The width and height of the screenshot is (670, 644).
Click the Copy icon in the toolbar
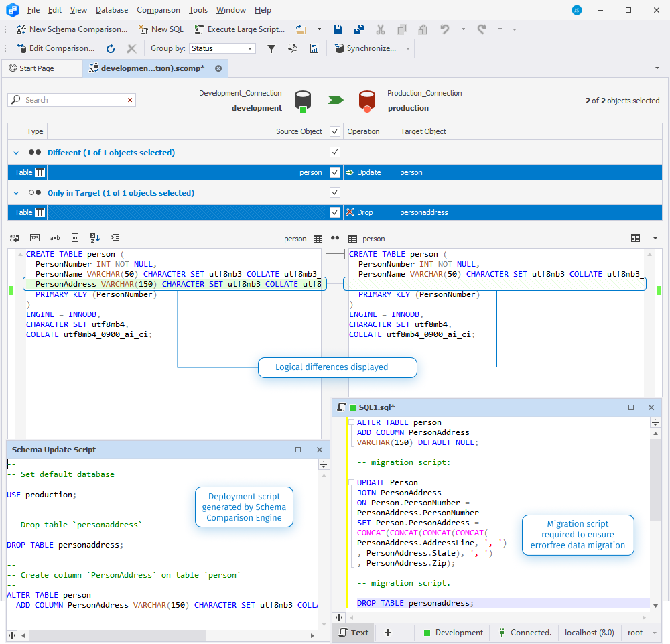(x=401, y=29)
